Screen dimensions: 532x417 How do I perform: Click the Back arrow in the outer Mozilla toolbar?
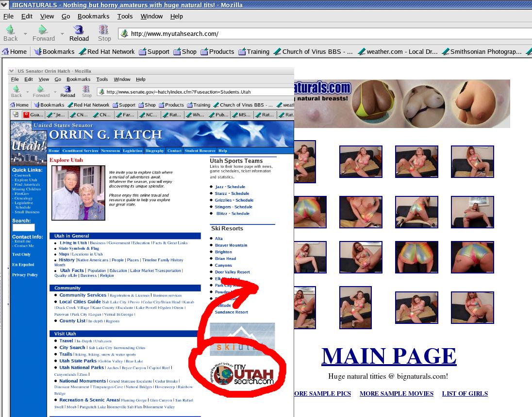pos(10,33)
